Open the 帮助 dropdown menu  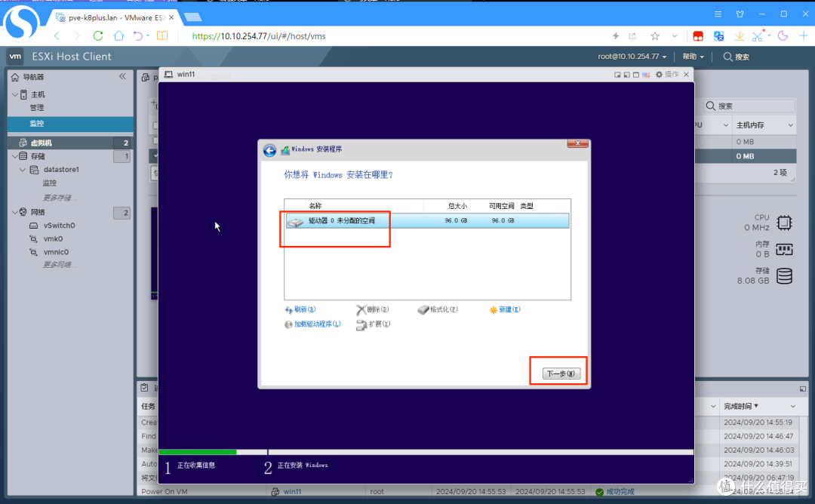click(x=694, y=57)
